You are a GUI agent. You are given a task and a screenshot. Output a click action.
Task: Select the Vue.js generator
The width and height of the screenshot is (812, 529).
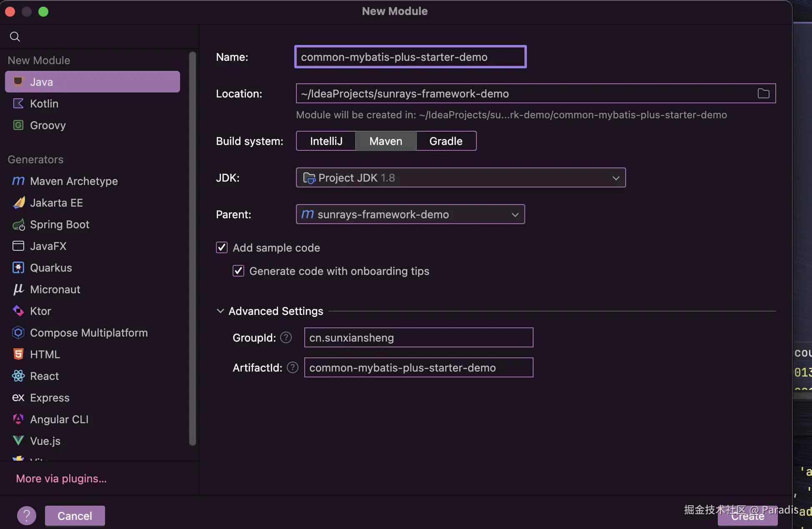45,441
